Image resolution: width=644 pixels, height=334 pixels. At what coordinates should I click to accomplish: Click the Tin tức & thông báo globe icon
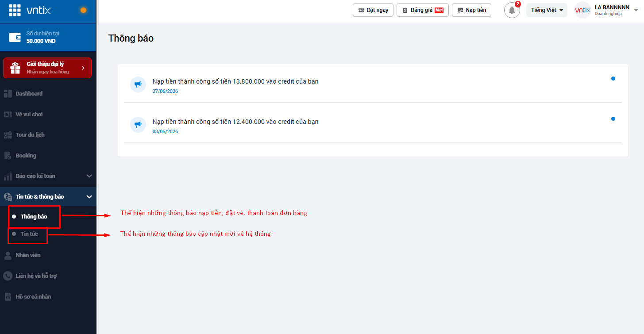[x=8, y=197]
